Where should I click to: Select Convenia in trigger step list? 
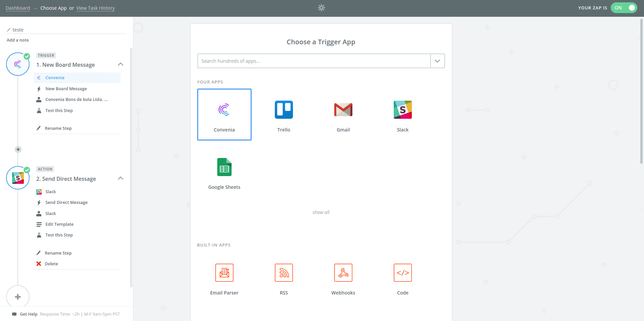[77, 78]
